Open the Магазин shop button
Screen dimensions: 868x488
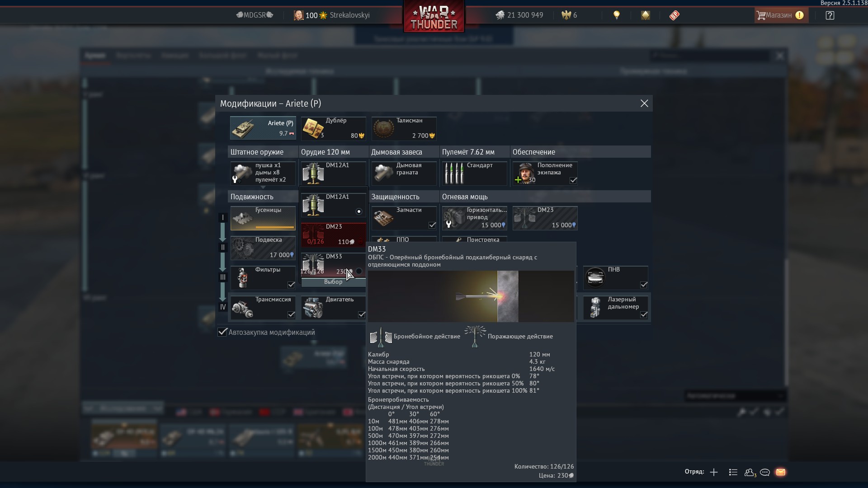(780, 15)
